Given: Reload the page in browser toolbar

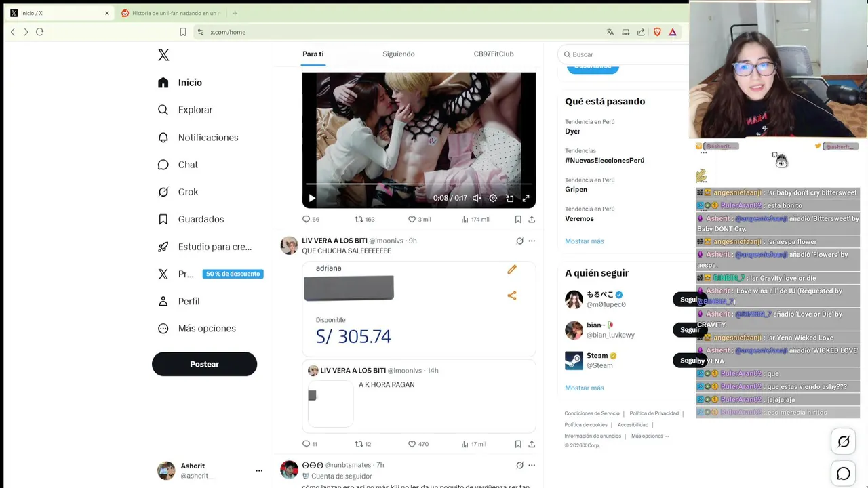Looking at the screenshot, I should pyautogui.click(x=39, y=32).
